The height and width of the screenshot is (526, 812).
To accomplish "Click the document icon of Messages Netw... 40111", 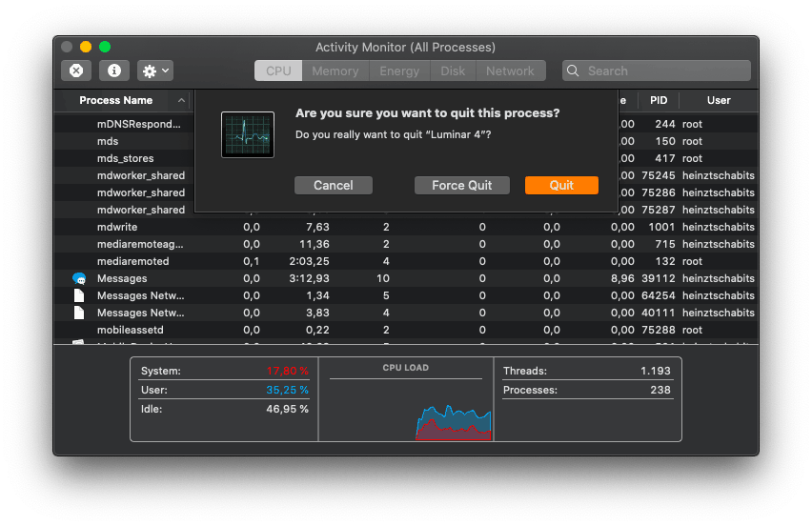I will tap(79, 313).
